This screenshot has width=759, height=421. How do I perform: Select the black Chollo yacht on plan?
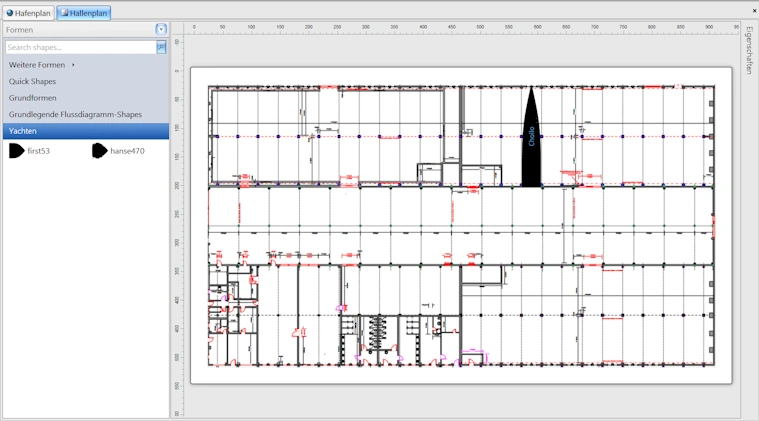pyautogui.click(x=531, y=137)
